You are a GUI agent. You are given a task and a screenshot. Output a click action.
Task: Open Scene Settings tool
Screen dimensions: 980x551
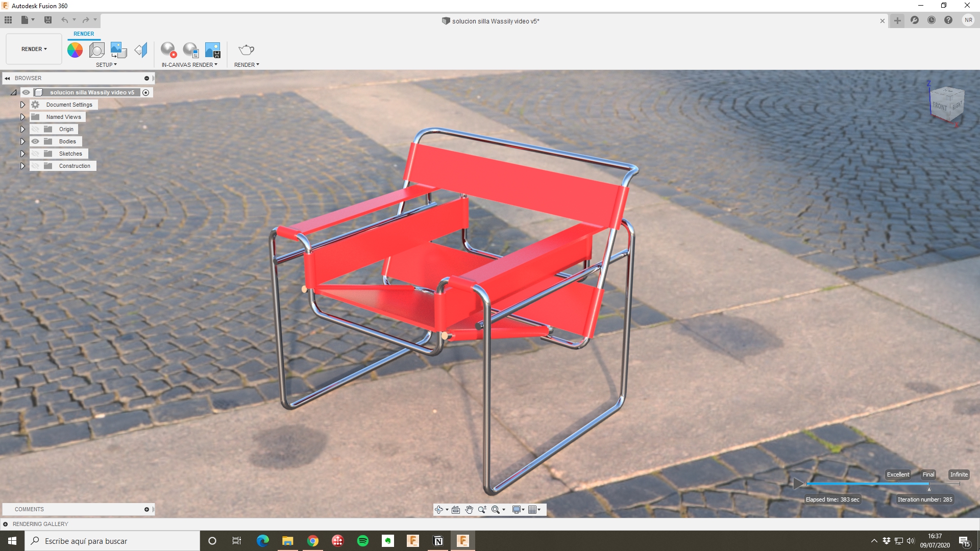pyautogui.click(x=96, y=49)
